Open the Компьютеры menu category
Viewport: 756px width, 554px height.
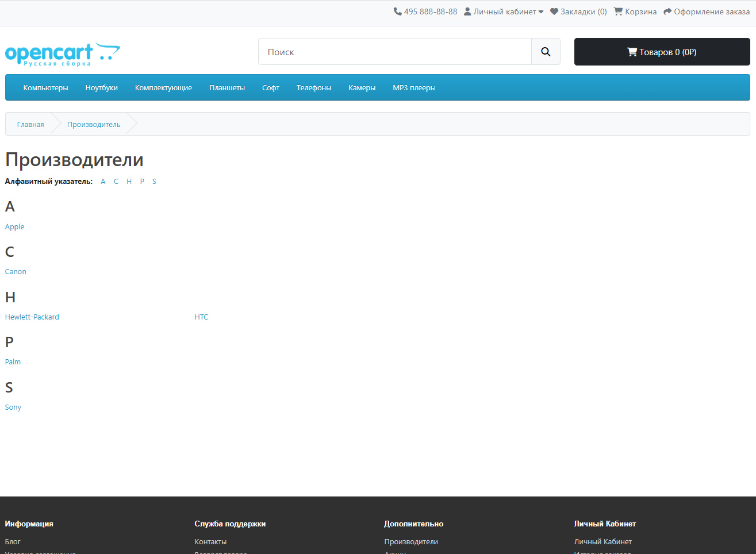pos(45,88)
